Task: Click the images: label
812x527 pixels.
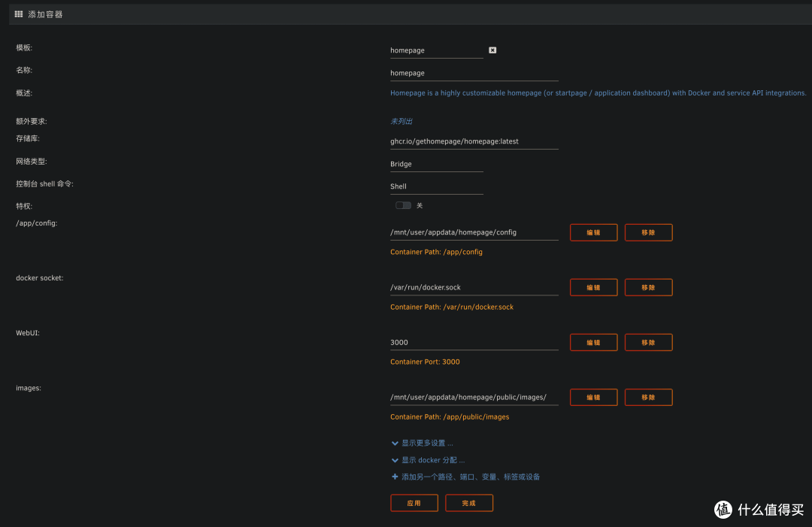Action: pos(29,388)
